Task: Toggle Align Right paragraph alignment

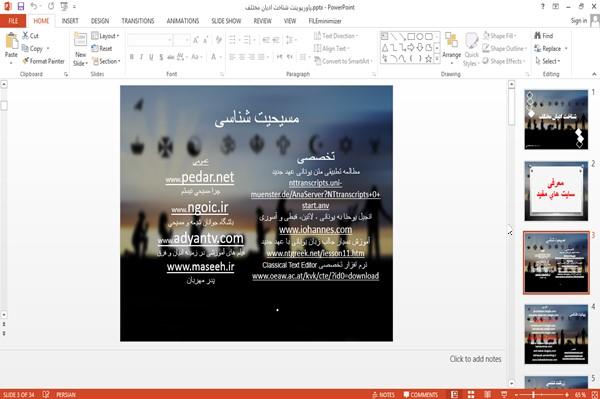Action: [251, 57]
